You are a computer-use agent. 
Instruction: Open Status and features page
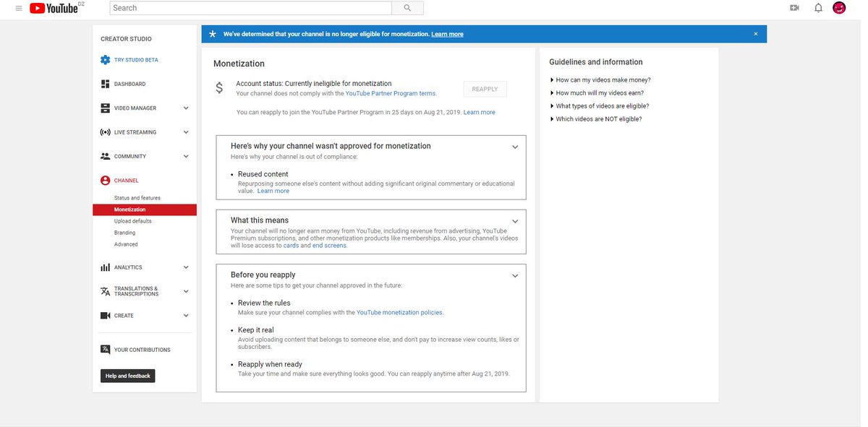pos(137,198)
